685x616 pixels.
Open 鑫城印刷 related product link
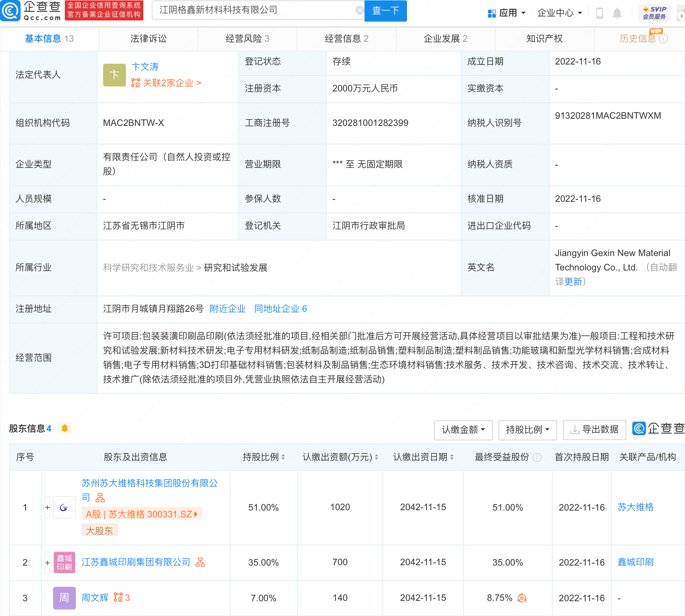click(635, 562)
